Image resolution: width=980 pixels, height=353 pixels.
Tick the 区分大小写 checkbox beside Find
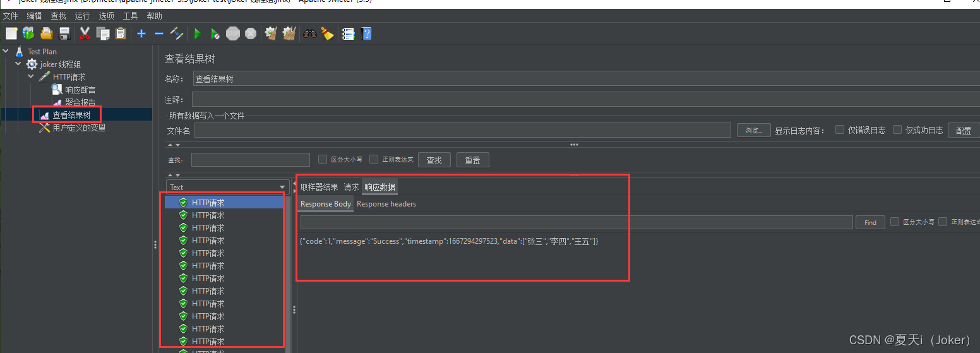click(x=895, y=222)
